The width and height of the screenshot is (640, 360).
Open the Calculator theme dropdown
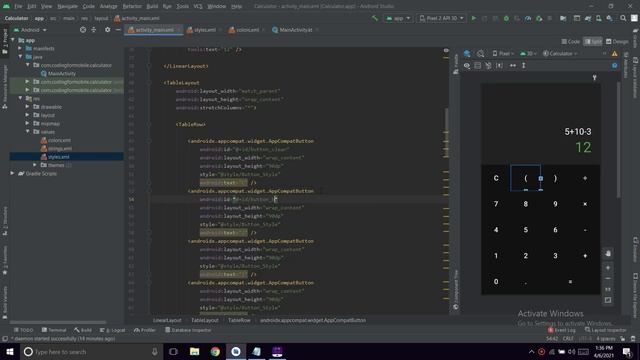click(560, 53)
